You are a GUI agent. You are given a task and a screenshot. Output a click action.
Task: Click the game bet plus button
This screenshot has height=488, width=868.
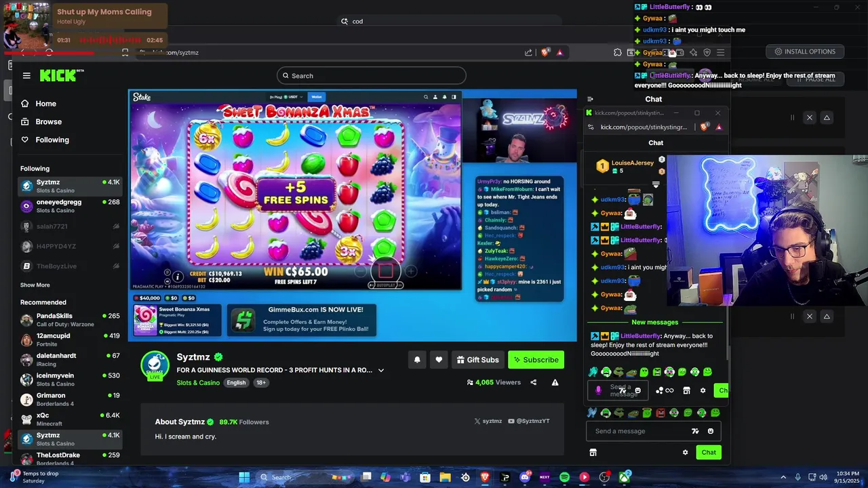pyautogui.click(x=411, y=272)
